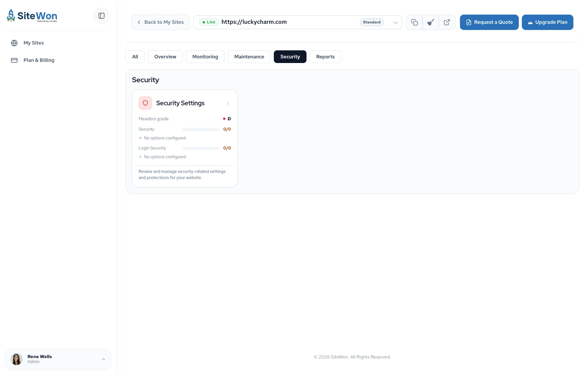The width and height of the screenshot is (588, 375).
Task: Click the Live status badge
Action: coord(209,22)
